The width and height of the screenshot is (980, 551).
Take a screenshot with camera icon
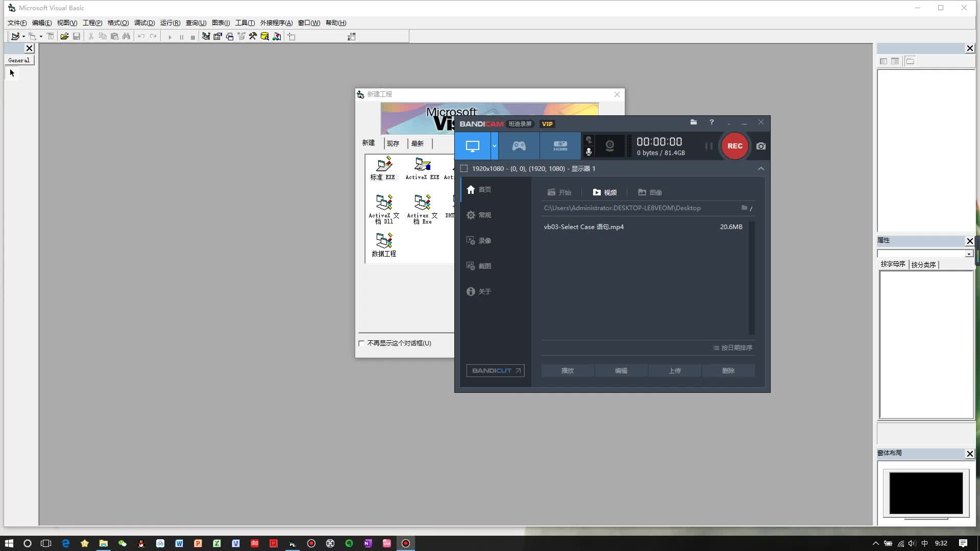coord(761,146)
